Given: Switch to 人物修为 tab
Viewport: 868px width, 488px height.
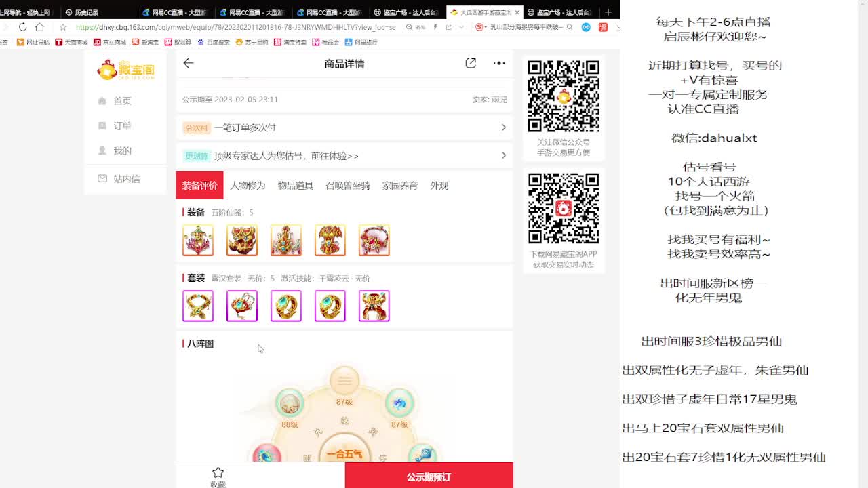Looking at the screenshot, I should (x=248, y=185).
